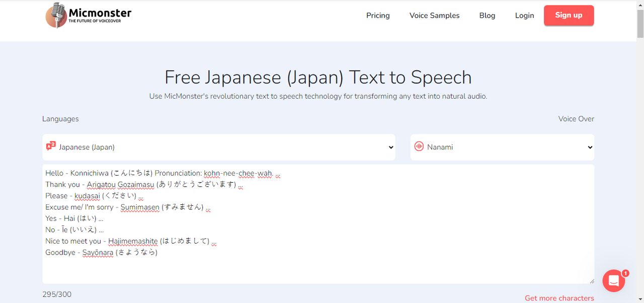
Task: Open the chat support bubble icon
Action: [614, 281]
